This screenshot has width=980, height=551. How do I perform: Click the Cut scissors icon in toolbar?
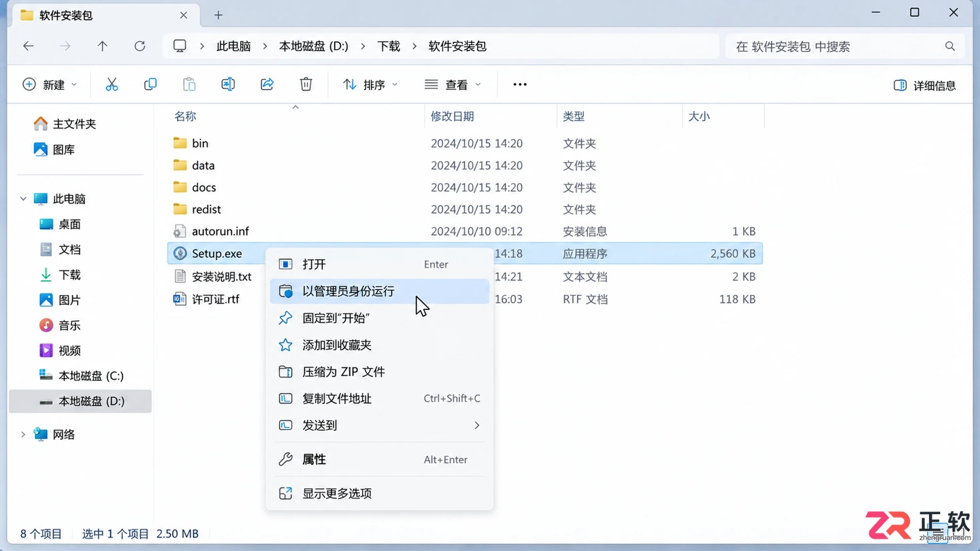click(112, 84)
